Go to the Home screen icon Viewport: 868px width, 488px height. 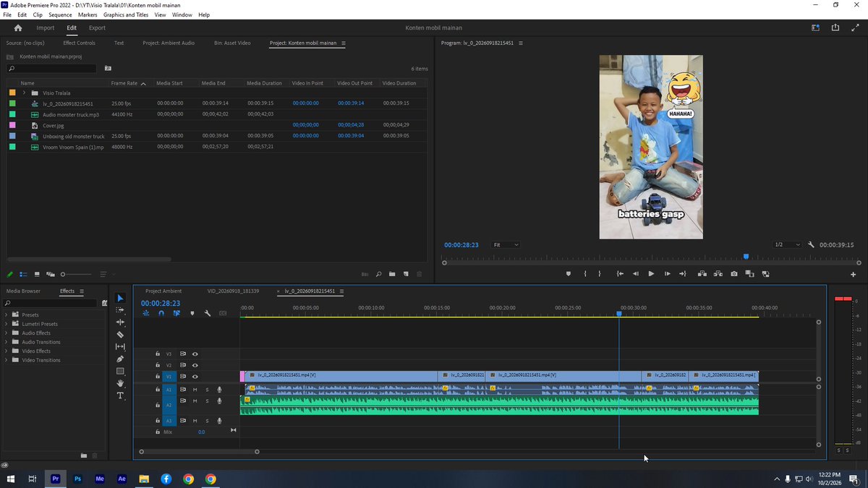pyautogui.click(x=18, y=27)
